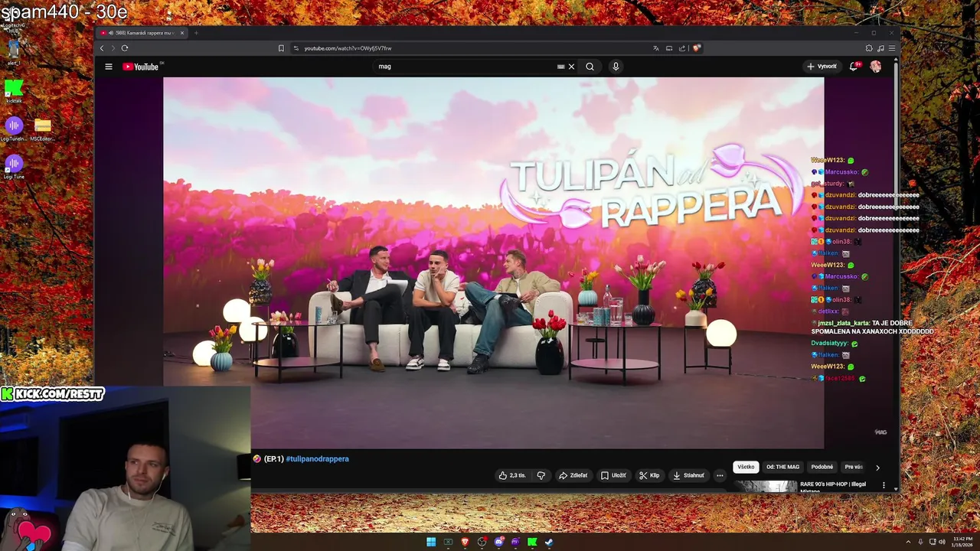Open the kicktalk desktop shortcut
Viewport: 980px width, 551px height.
coord(14,91)
